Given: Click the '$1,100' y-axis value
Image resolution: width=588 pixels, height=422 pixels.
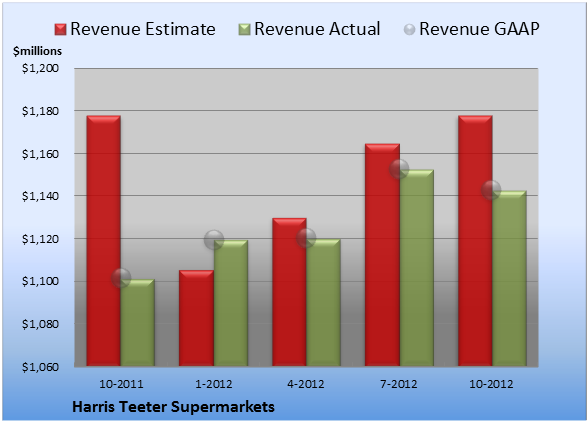Looking at the screenshot, I should (x=40, y=281).
